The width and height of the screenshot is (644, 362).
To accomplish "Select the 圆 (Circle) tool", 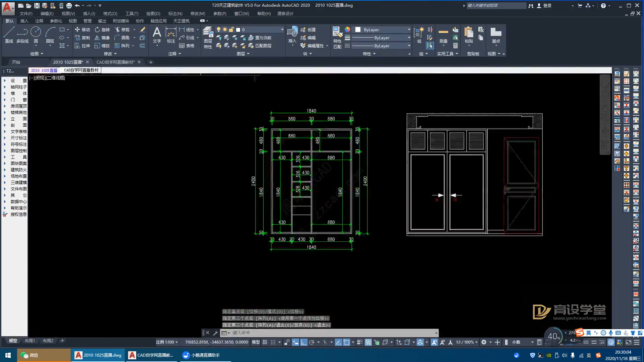I will [x=36, y=35].
